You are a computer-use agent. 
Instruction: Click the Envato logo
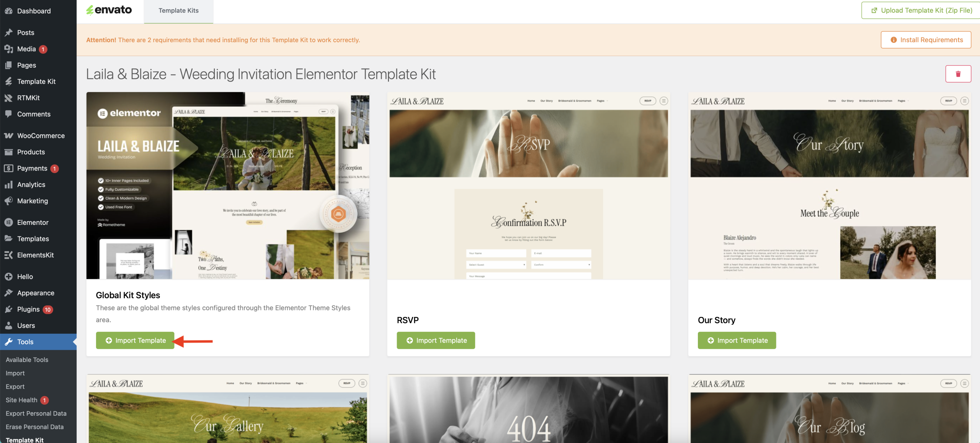[109, 10]
